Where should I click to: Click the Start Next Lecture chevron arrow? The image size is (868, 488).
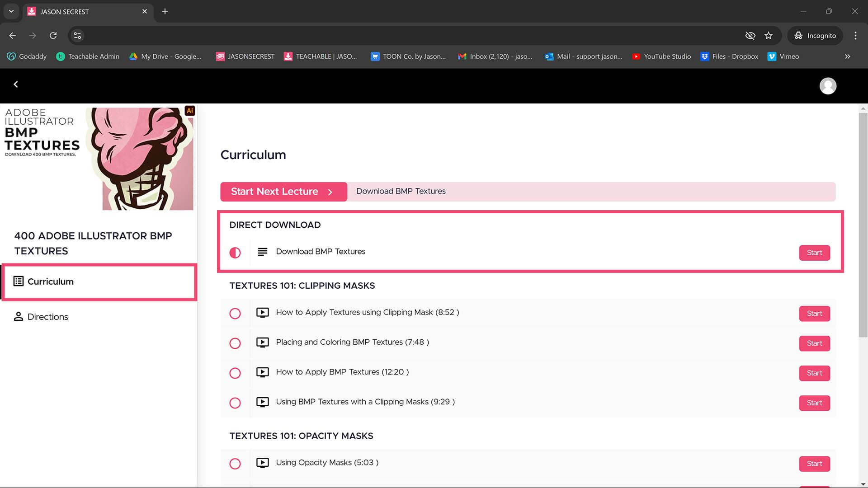click(330, 192)
